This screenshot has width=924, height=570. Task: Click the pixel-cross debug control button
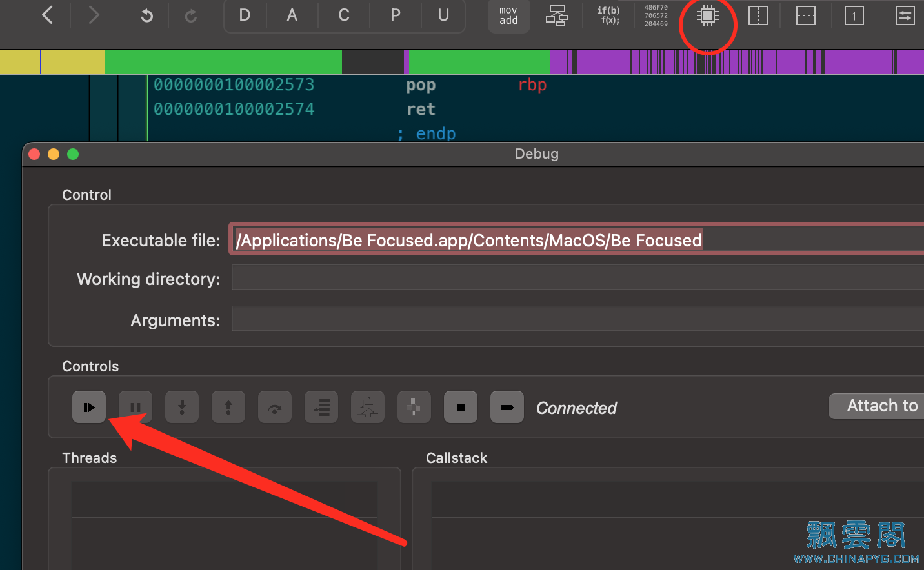click(414, 407)
